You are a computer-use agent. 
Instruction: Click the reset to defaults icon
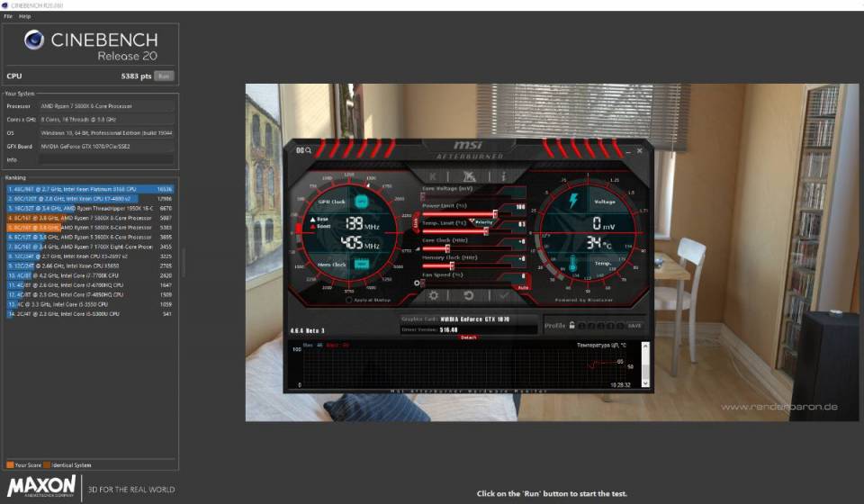(468, 295)
